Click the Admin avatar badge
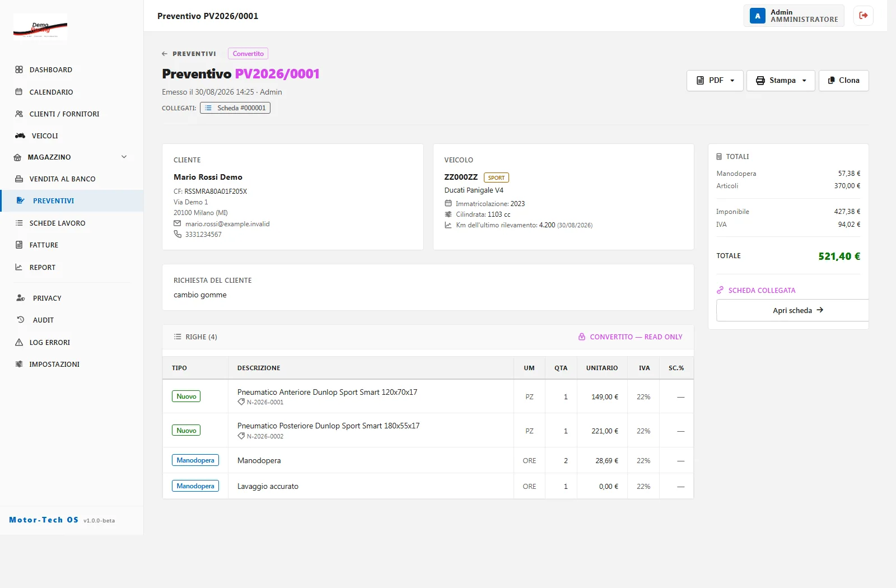The width and height of the screenshot is (896, 588). point(757,16)
